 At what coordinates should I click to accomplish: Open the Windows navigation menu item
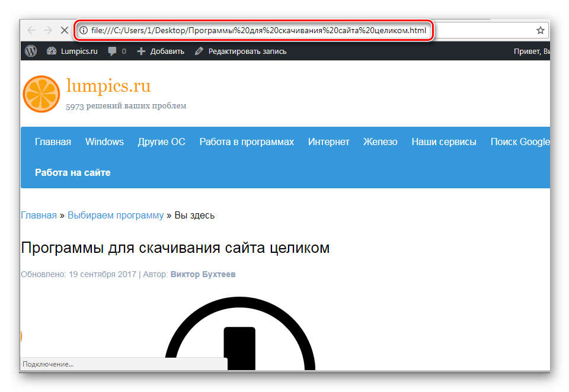(104, 142)
